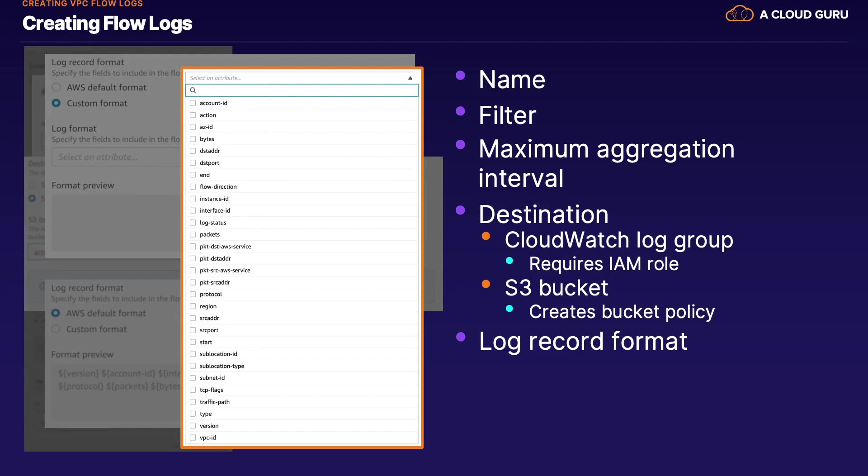This screenshot has height=476, width=868.
Task: Check the vpc-id attribute
Action: pyautogui.click(x=193, y=438)
